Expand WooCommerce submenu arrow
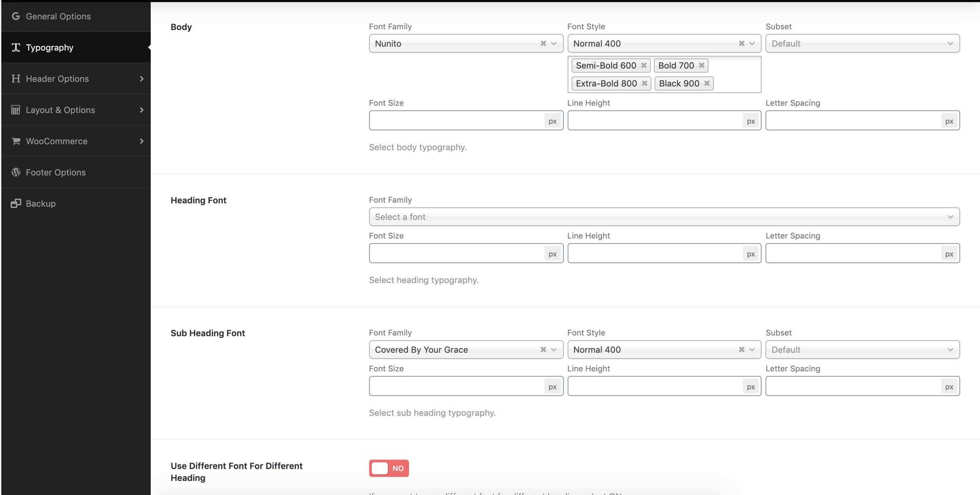This screenshot has width=980, height=495. click(x=141, y=142)
